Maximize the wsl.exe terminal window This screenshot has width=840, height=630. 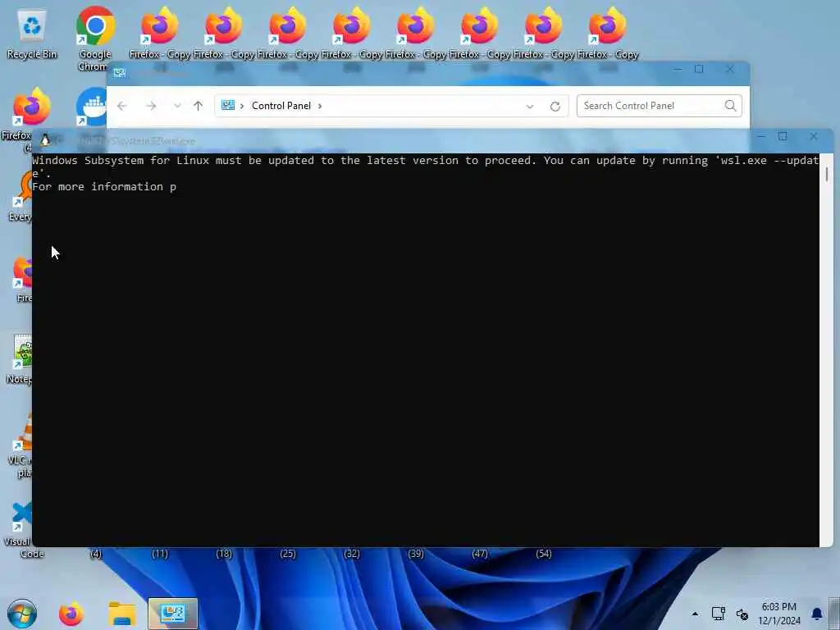tap(783, 137)
